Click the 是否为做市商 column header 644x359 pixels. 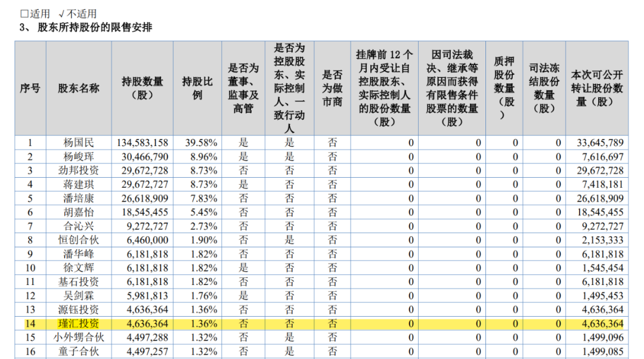[x=332, y=88]
